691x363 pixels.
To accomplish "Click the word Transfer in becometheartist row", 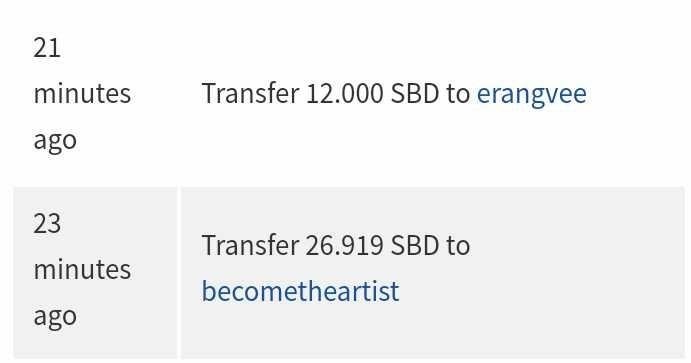I will [250, 245].
